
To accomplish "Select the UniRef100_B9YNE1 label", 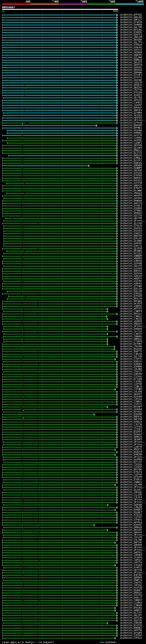I will click(131, 128).
